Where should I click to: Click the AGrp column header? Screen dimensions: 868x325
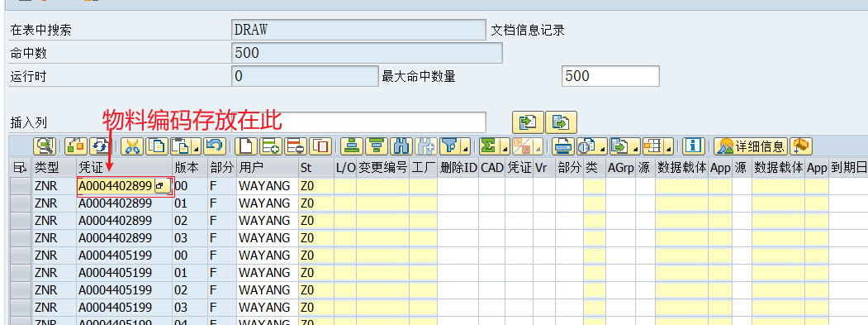coord(620,167)
